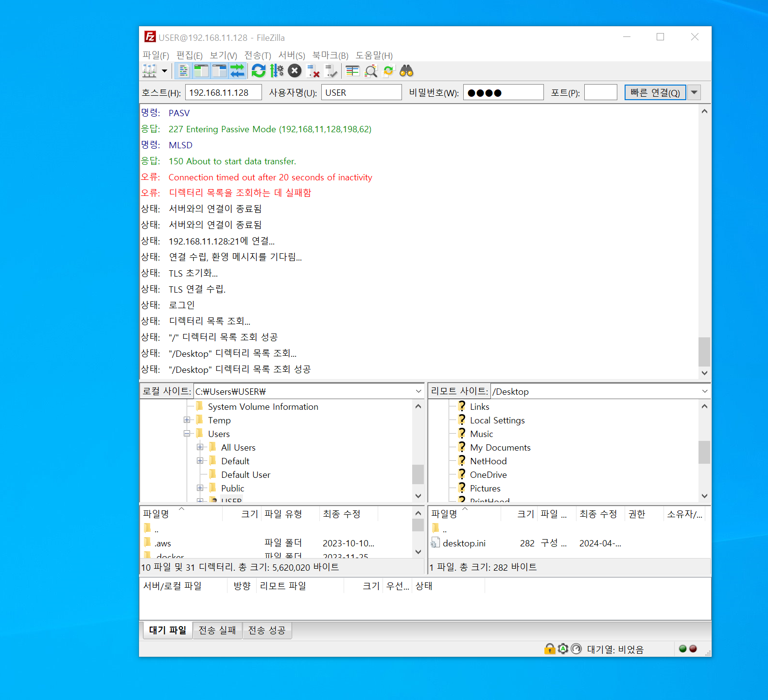Select the Links remote folder
The image size is (768, 700).
pyautogui.click(x=479, y=407)
